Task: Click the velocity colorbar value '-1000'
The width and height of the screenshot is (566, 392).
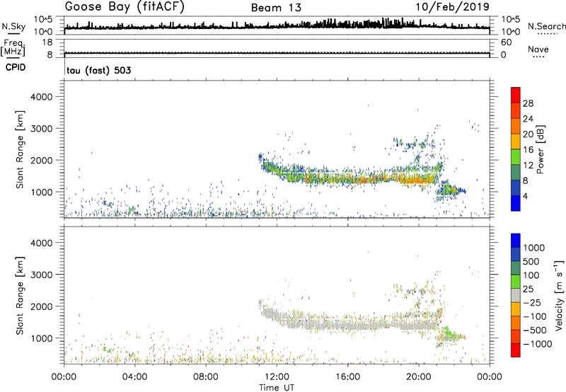Action: coord(538,344)
